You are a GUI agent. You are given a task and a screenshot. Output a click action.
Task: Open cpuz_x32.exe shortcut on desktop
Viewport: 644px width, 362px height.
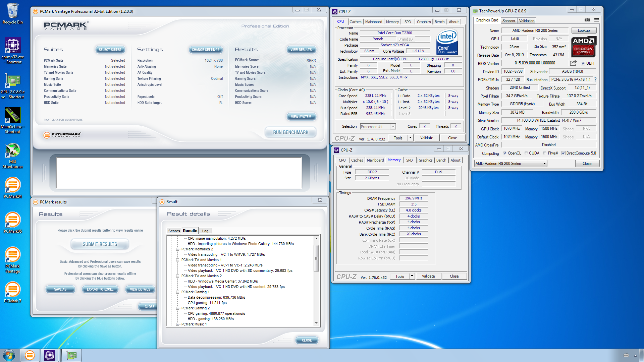point(13,51)
